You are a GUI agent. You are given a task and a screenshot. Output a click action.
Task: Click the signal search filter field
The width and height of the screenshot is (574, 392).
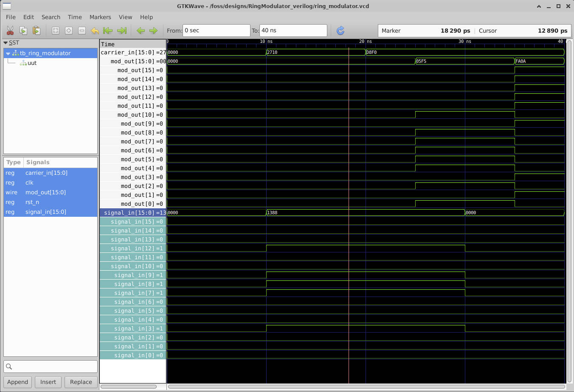[51, 367]
